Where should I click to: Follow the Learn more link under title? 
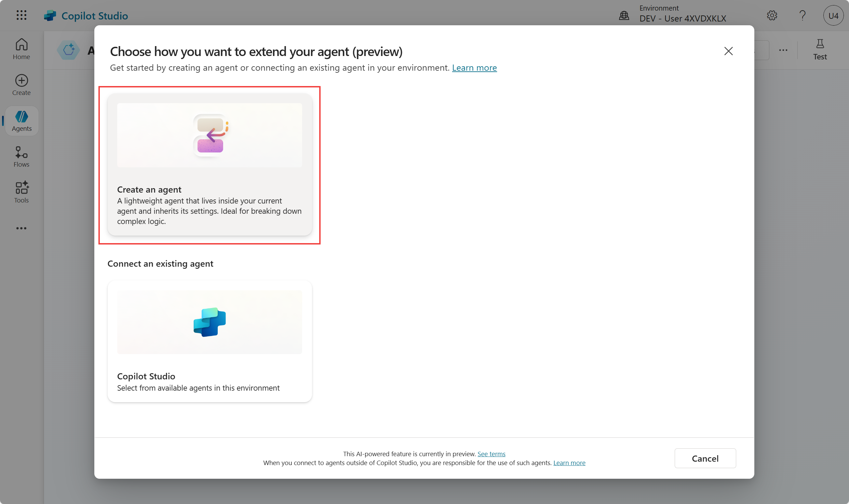point(474,68)
